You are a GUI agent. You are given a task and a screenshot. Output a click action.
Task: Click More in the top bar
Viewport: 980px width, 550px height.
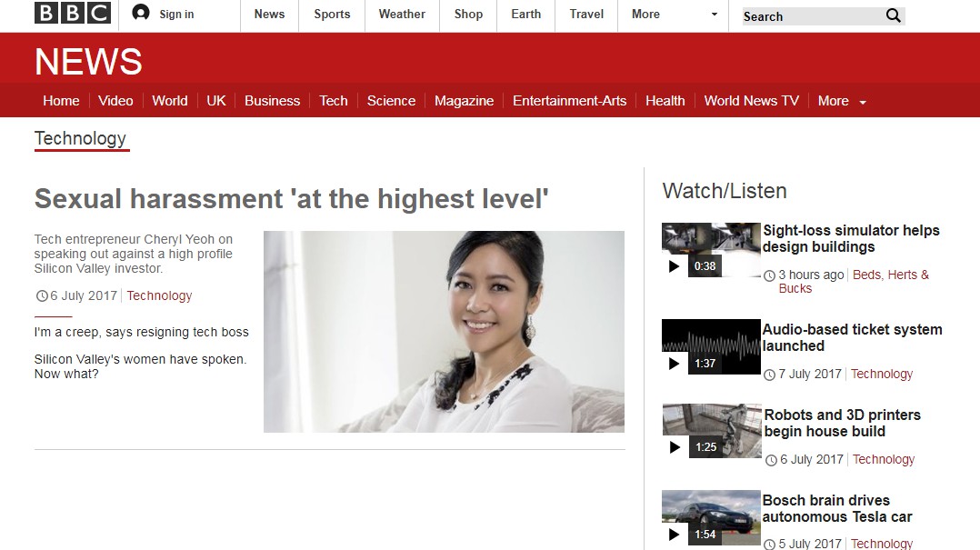tap(645, 14)
